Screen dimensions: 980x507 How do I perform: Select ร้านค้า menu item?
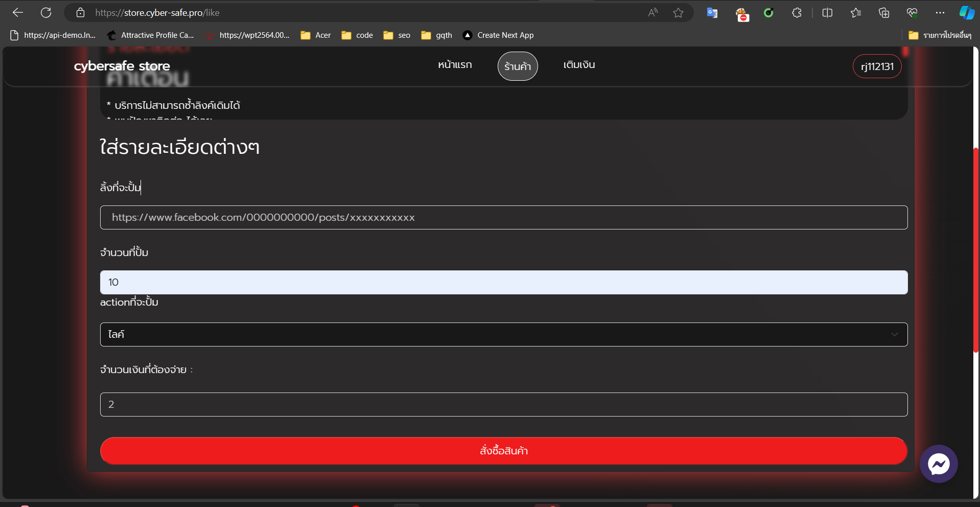pyautogui.click(x=518, y=66)
